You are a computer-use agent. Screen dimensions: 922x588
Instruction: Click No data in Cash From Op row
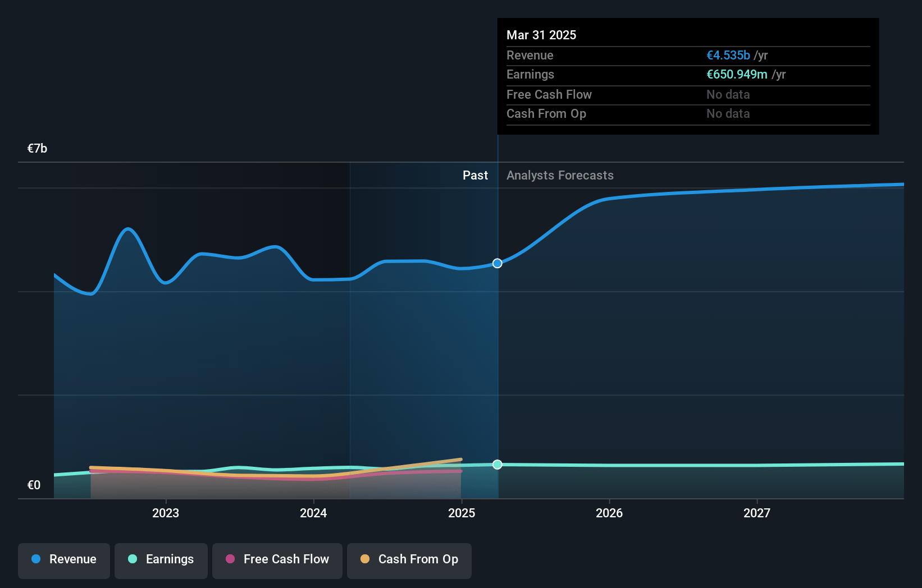tap(728, 113)
